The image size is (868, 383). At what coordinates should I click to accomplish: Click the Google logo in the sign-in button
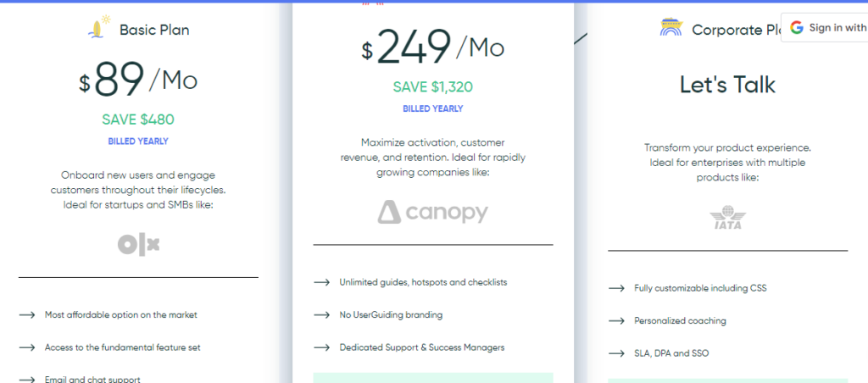(796, 28)
